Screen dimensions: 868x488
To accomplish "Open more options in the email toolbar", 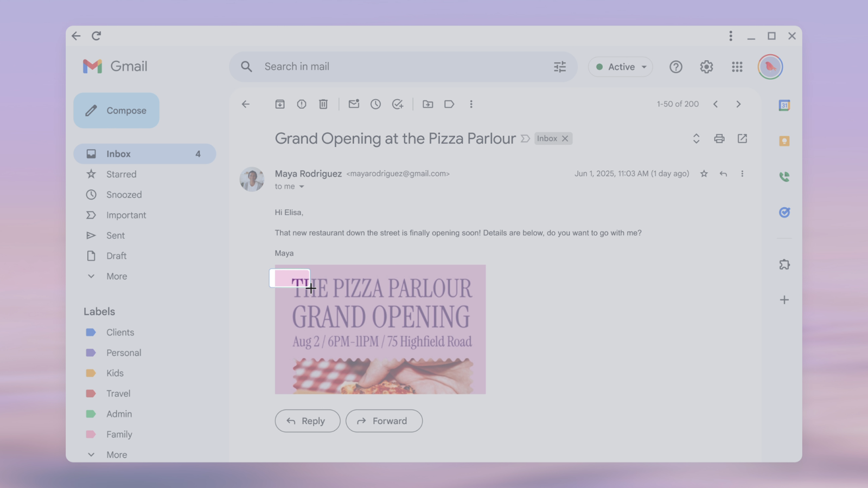I will [x=471, y=104].
